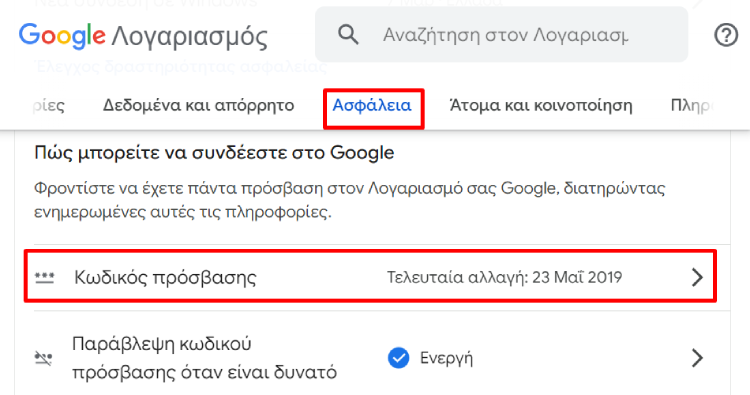Image resolution: width=750 pixels, height=395 pixels.
Task: Click the password asterisks icon
Action: tap(44, 277)
